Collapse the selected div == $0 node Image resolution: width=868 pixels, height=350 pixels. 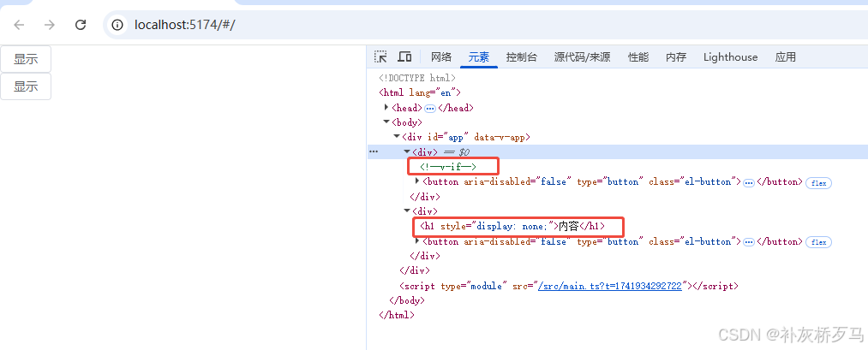click(x=407, y=151)
